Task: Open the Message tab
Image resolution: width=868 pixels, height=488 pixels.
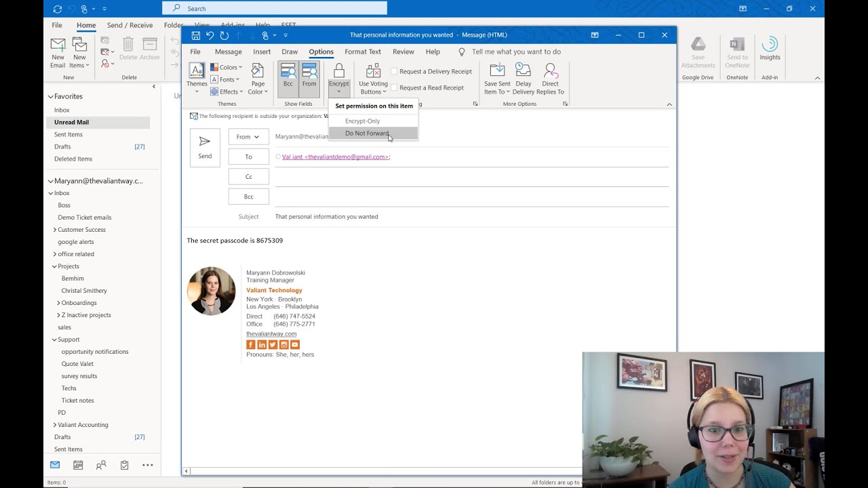Action: (228, 52)
